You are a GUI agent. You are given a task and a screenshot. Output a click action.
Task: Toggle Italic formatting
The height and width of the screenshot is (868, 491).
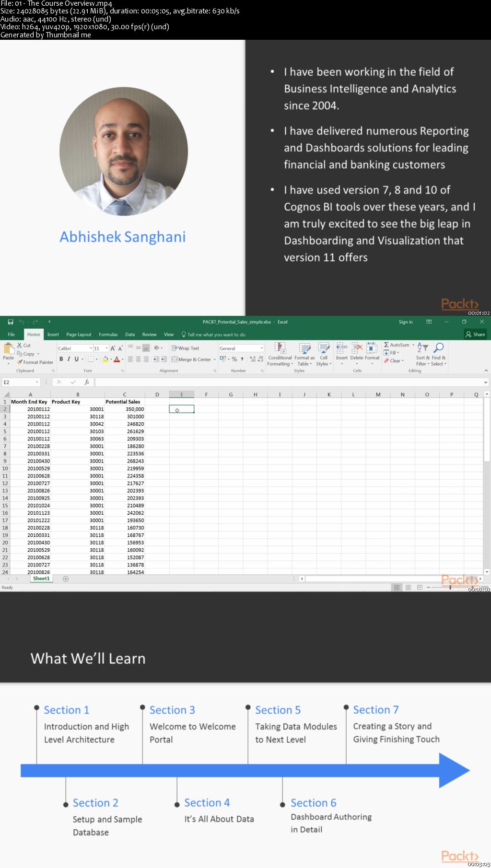coord(69,359)
